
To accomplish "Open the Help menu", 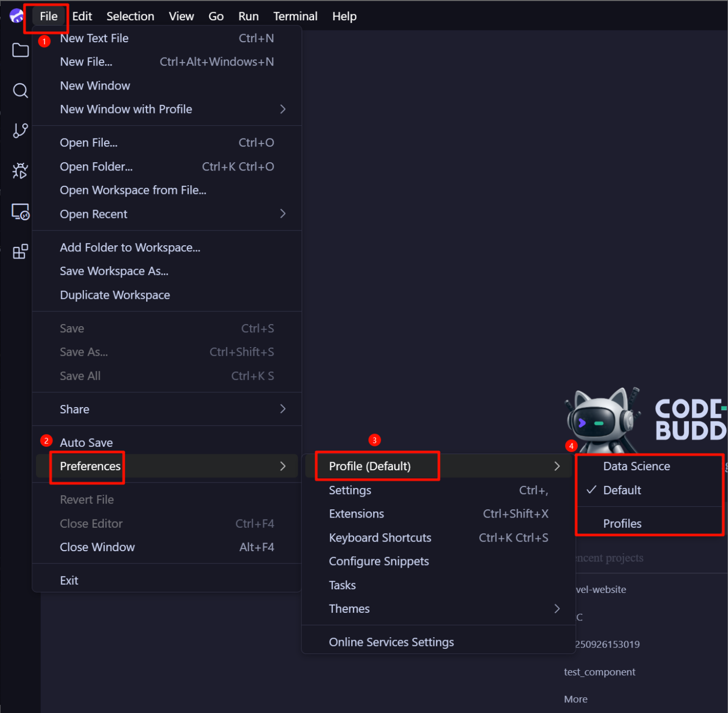I will click(x=344, y=16).
